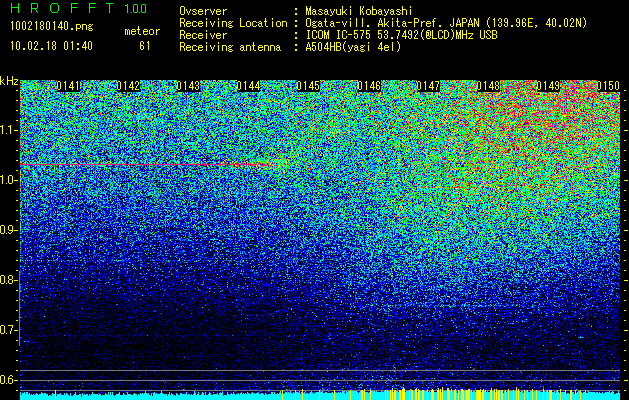This screenshot has height=400, width=629.
Task: Click the meteor count 61
Action: [144, 46]
